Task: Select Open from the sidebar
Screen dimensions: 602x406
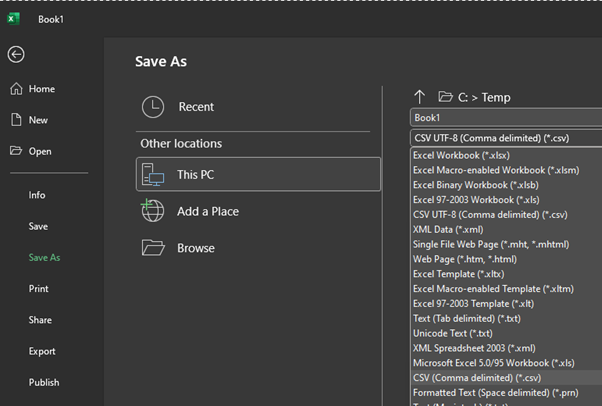Action: pyautogui.click(x=40, y=151)
